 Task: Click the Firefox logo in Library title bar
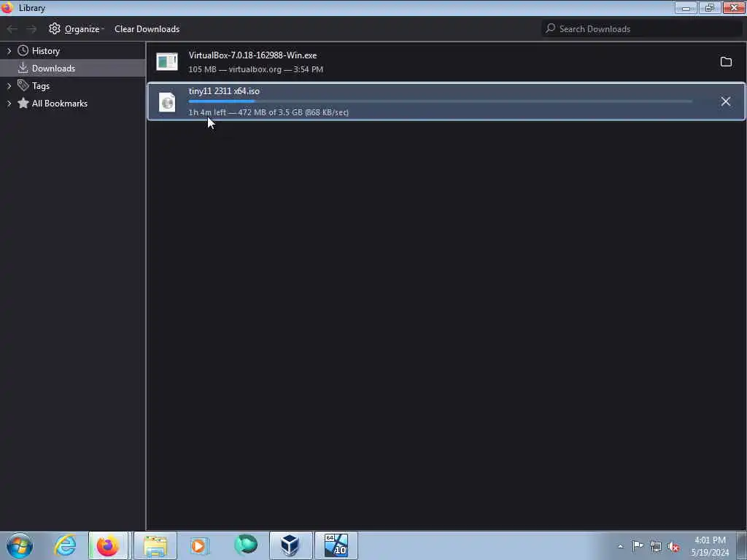7,7
